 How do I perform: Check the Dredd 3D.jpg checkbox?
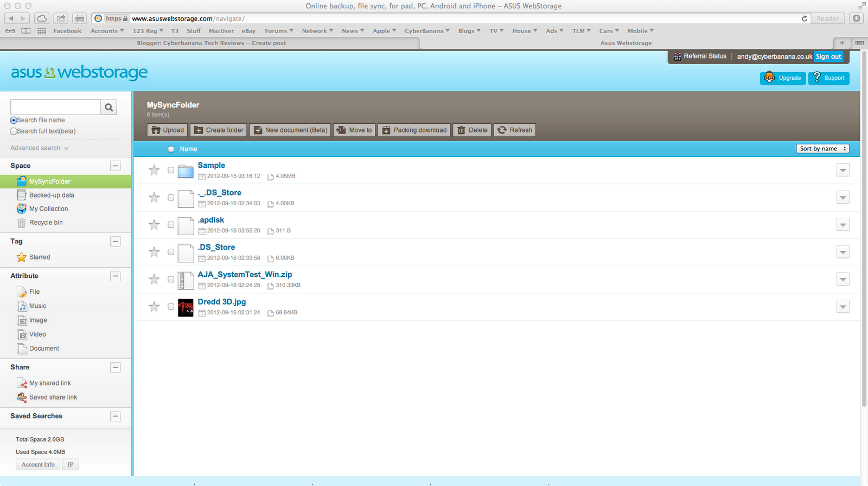pyautogui.click(x=171, y=306)
